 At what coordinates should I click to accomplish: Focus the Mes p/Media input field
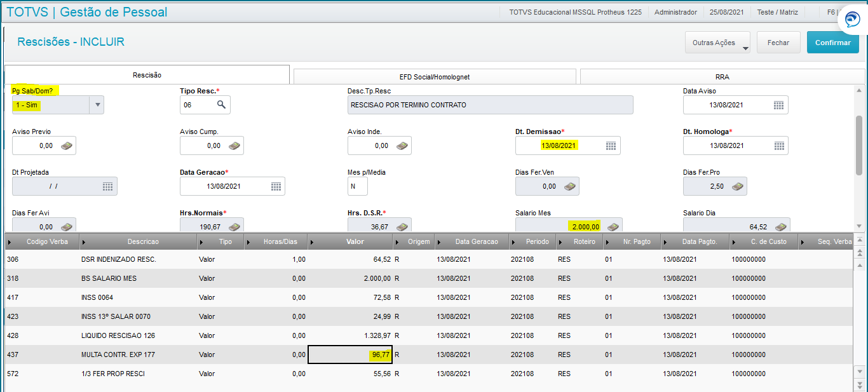(357, 186)
